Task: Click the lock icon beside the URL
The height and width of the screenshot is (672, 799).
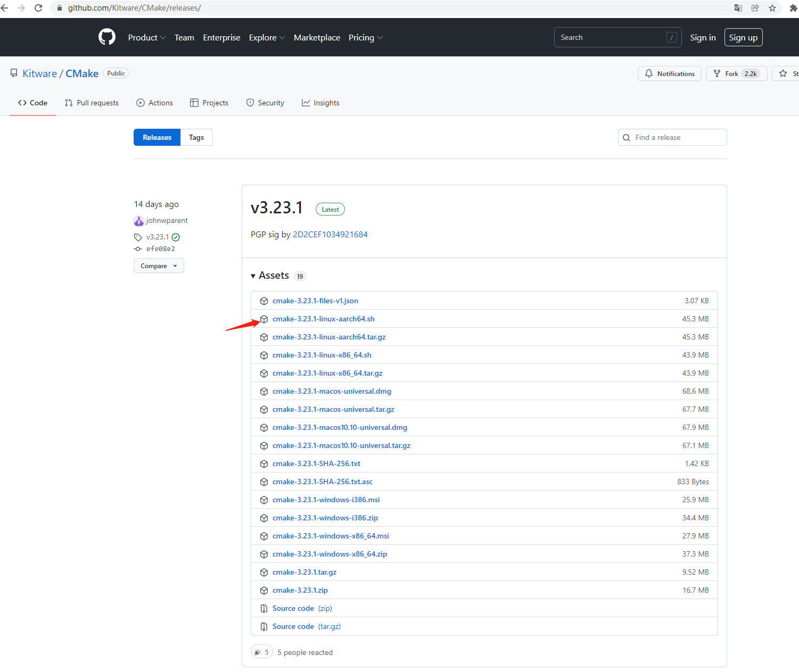Action: 59,8
